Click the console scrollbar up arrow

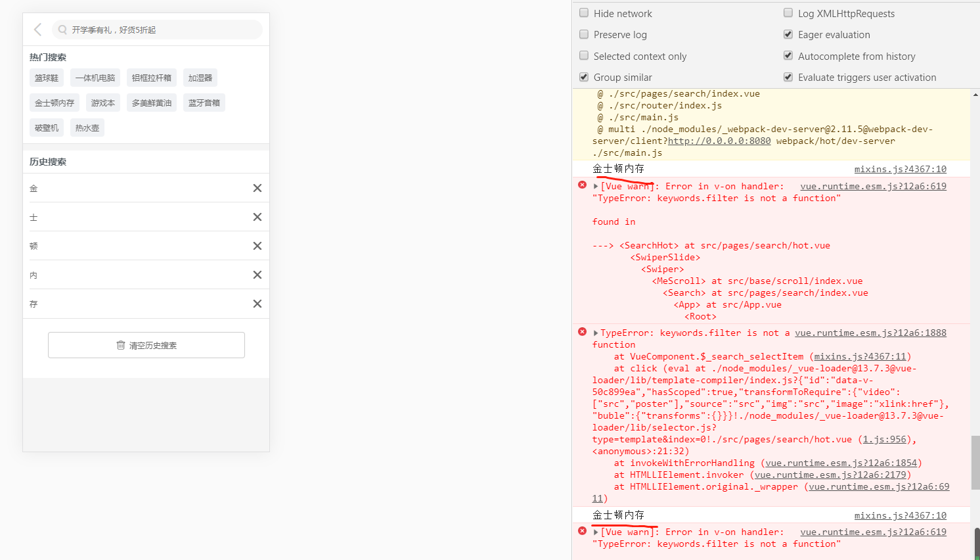975,95
